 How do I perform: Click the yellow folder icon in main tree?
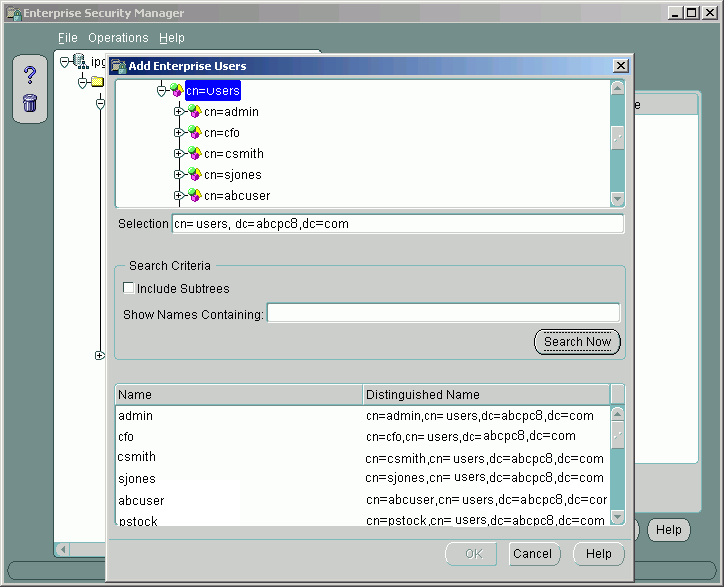pyautogui.click(x=97, y=82)
